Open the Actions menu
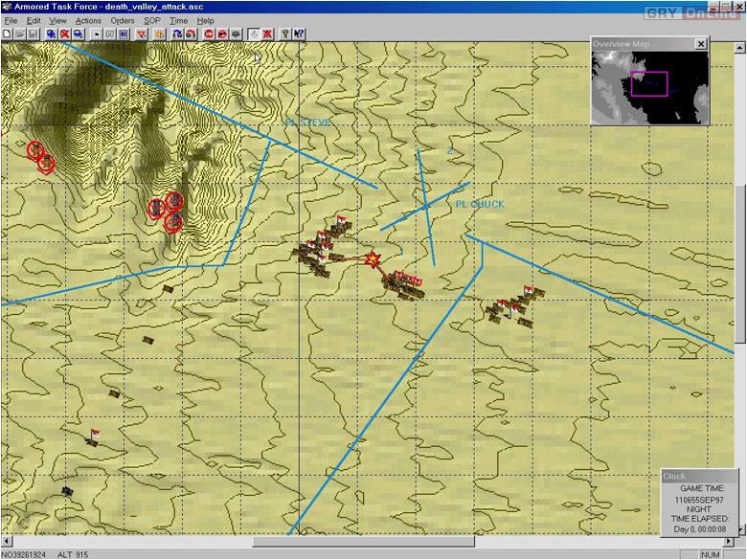747x560 pixels. tap(88, 20)
